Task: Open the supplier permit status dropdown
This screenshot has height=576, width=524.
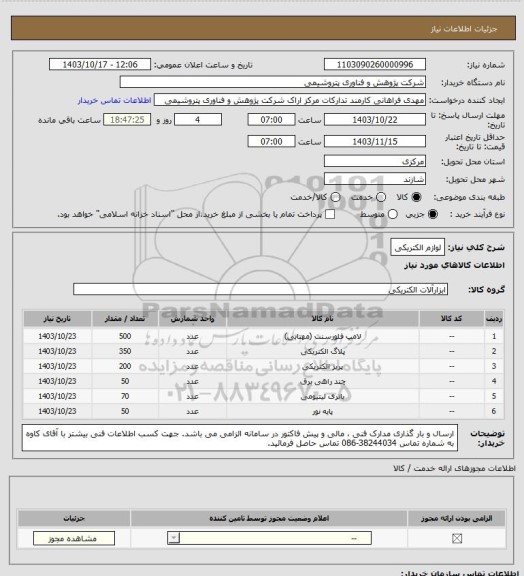Action: tap(269, 539)
